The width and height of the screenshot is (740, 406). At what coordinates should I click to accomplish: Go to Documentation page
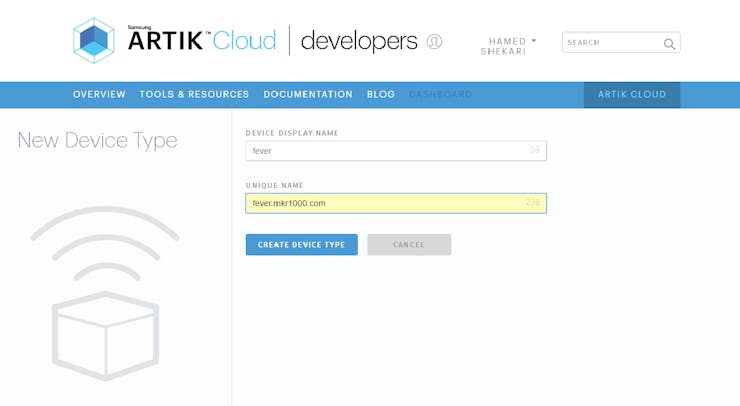click(x=308, y=94)
